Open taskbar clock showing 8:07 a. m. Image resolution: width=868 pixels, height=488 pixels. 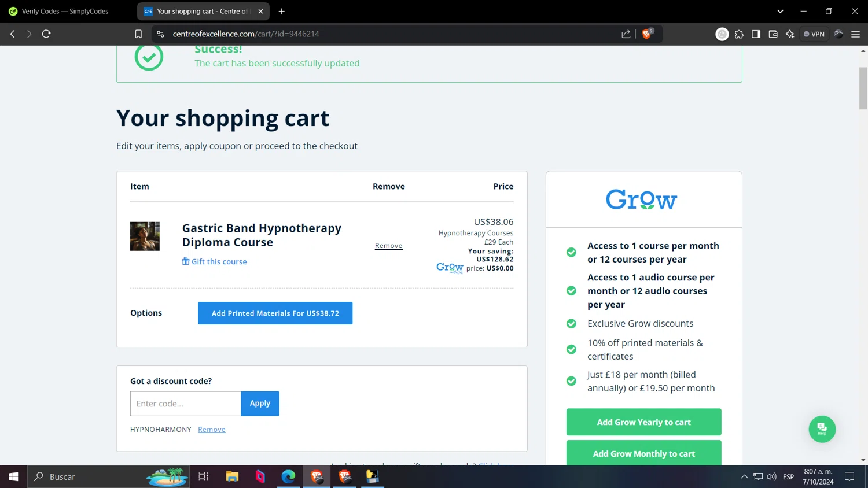tap(818, 476)
